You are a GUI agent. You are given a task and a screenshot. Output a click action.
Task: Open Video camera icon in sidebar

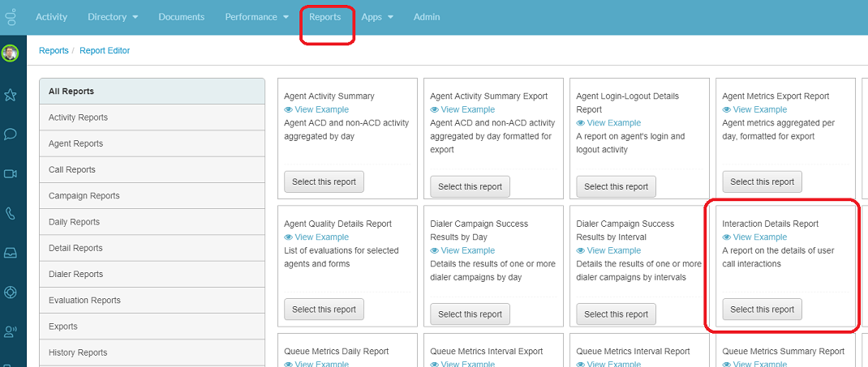pos(10,174)
